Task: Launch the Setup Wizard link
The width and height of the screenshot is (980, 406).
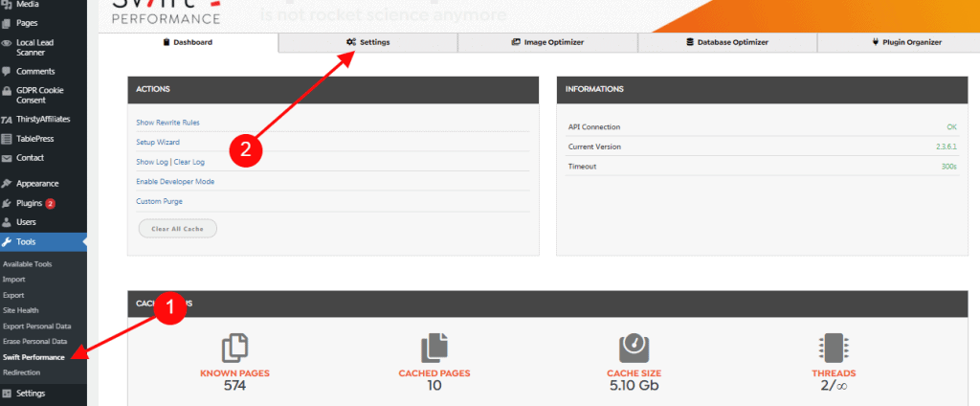Action: (158, 142)
